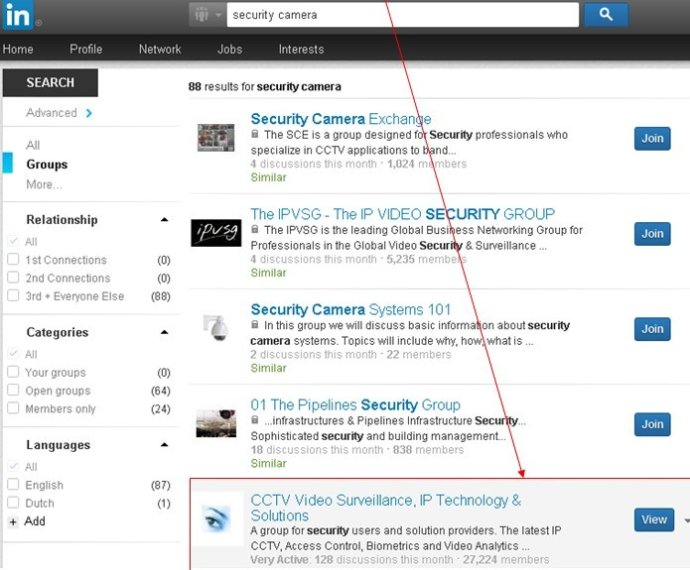The height and width of the screenshot is (570, 690).
Task: Enable the Open groups filter checkbox
Action: pyautogui.click(x=13, y=391)
